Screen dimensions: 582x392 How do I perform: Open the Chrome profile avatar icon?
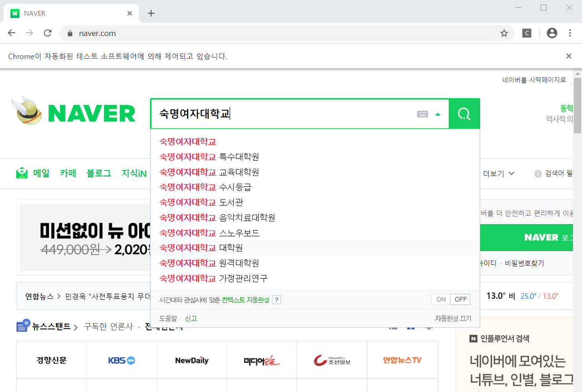552,33
